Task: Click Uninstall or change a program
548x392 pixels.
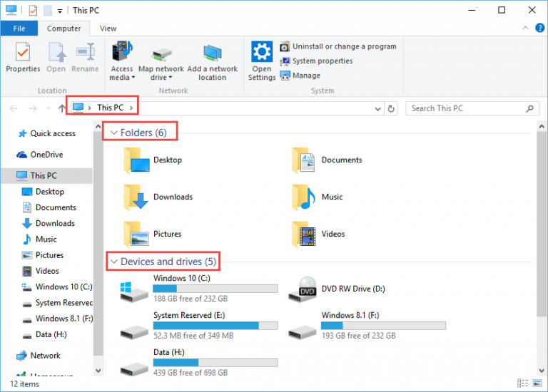Action: pos(338,46)
